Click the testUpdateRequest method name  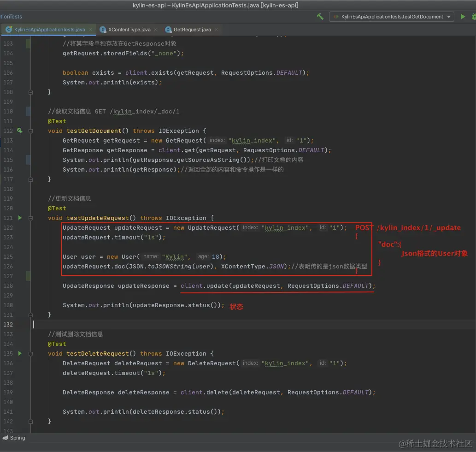click(98, 218)
